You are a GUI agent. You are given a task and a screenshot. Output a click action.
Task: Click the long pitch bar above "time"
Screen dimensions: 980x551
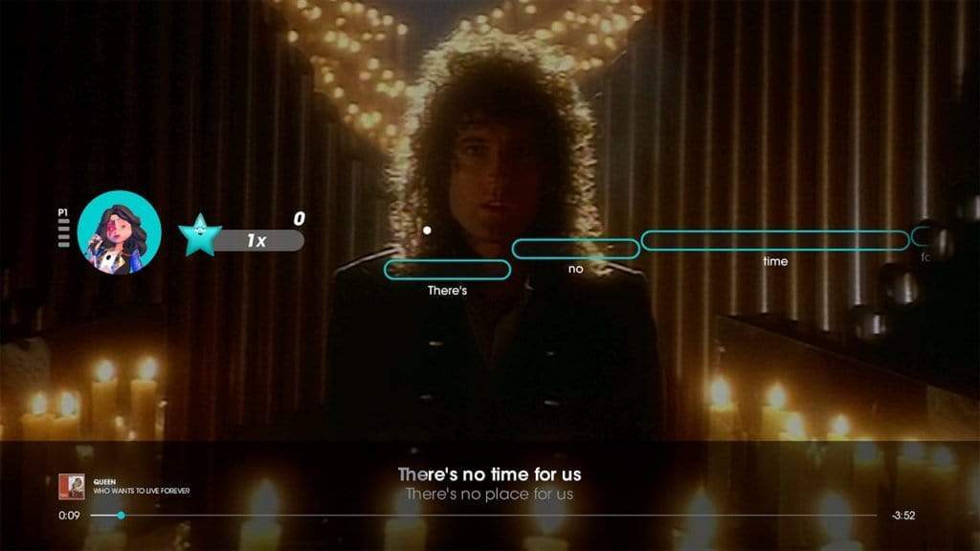coord(775,240)
